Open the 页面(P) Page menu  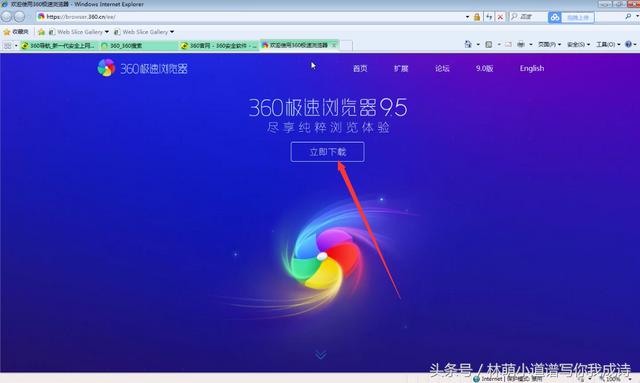pos(549,44)
